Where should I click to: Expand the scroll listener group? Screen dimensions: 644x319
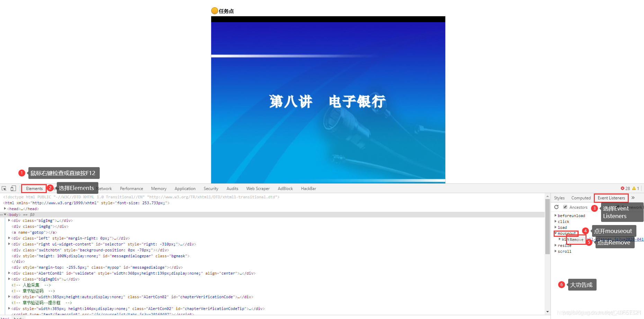[556, 251]
